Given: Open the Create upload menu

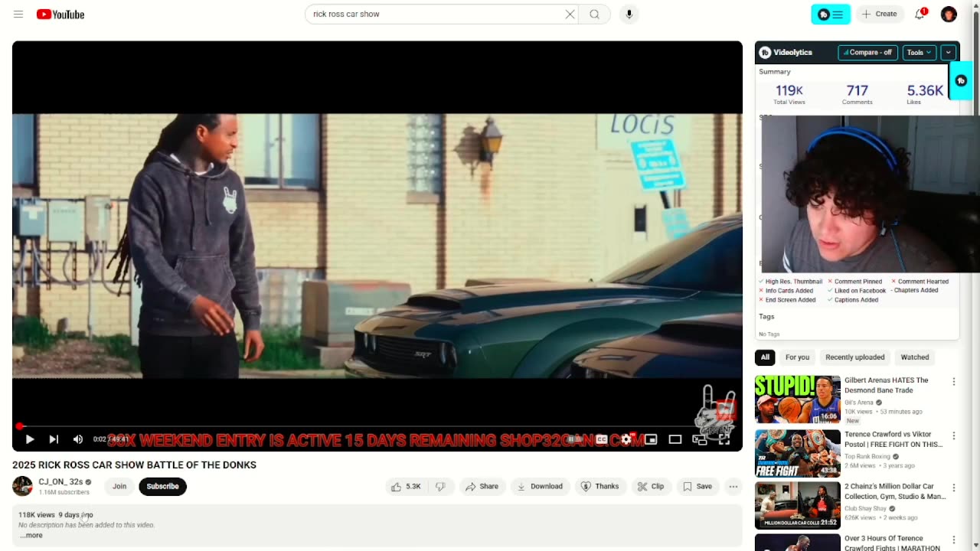Looking at the screenshot, I should coord(879,15).
